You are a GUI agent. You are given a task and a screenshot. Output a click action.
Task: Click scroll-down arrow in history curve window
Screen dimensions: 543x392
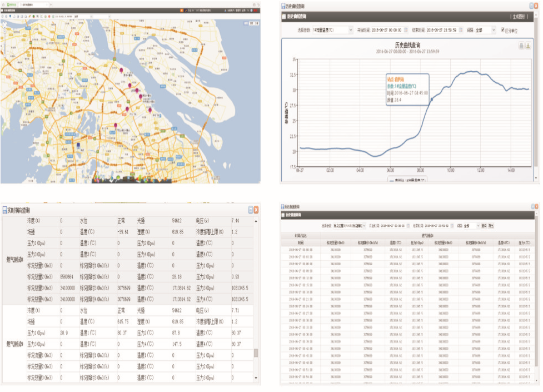point(536,178)
